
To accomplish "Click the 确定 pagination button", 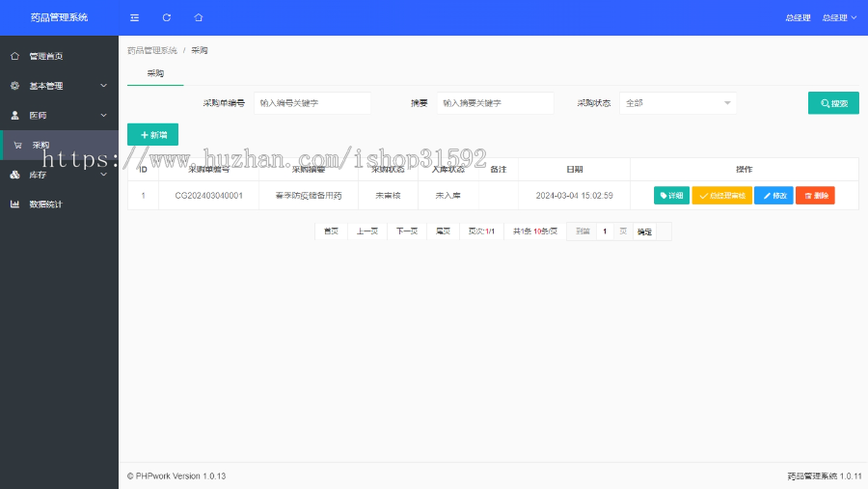I will (644, 232).
